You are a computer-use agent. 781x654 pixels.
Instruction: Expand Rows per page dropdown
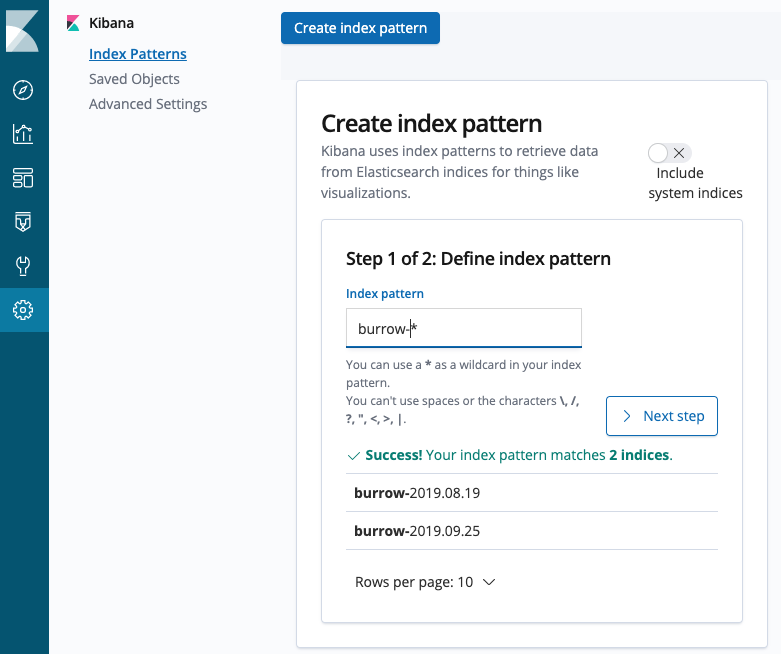[x=425, y=582]
